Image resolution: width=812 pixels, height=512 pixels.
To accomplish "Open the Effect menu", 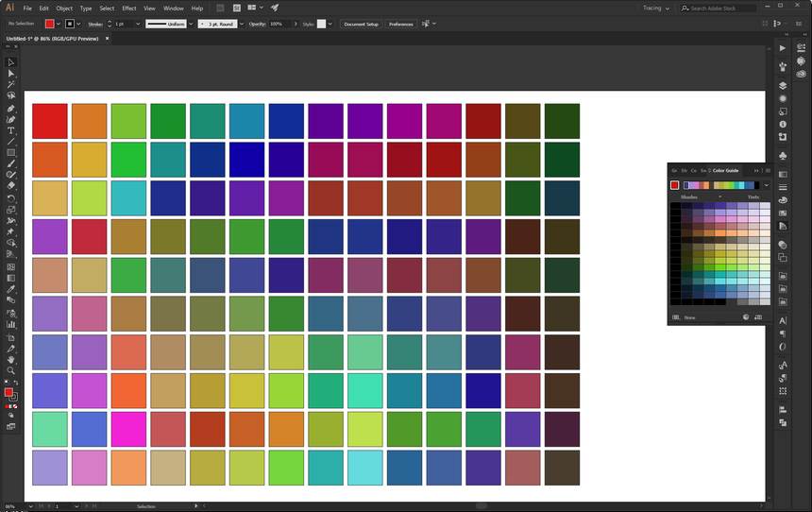I will click(x=128, y=8).
